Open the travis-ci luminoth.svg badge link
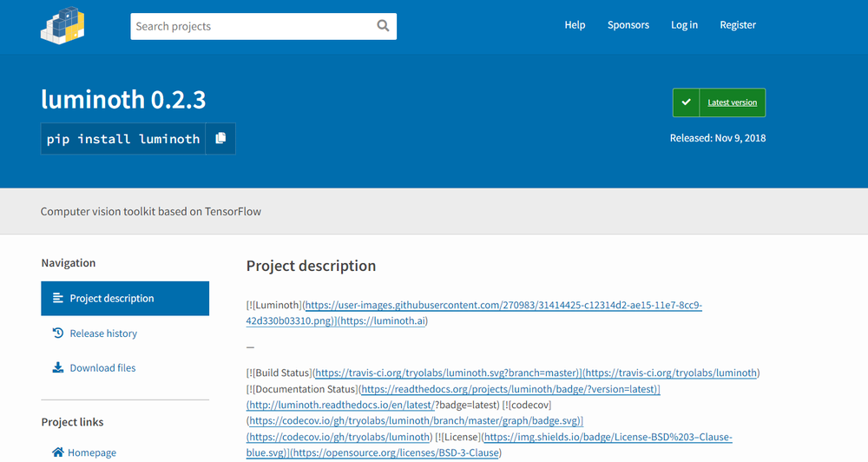Screen dimensions: 868x462 (447, 373)
